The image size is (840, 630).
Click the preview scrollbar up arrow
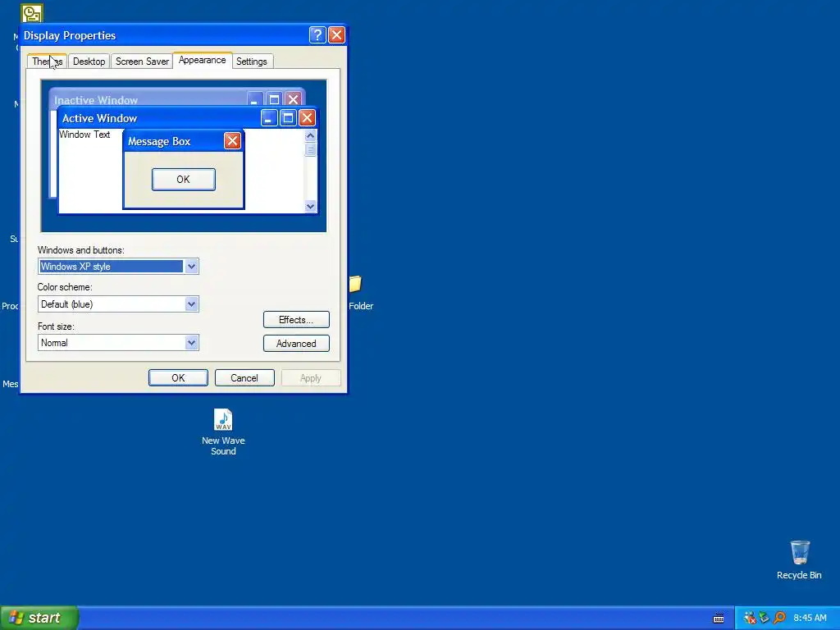tap(310, 135)
